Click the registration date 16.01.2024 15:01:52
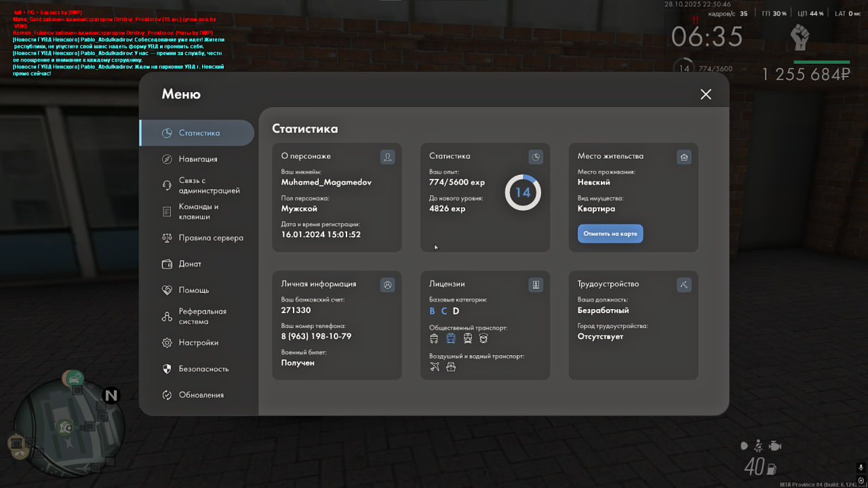The width and height of the screenshot is (868, 488). (321, 235)
